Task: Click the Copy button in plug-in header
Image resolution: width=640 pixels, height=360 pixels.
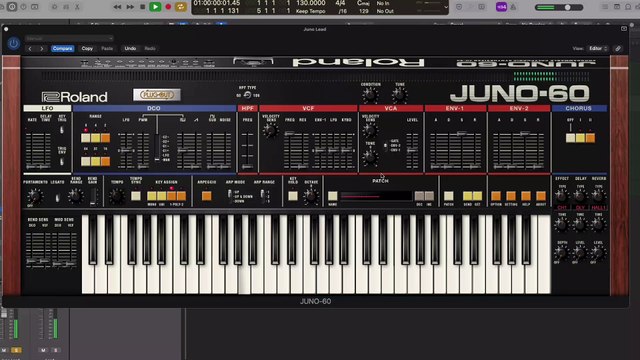Action: [87, 49]
